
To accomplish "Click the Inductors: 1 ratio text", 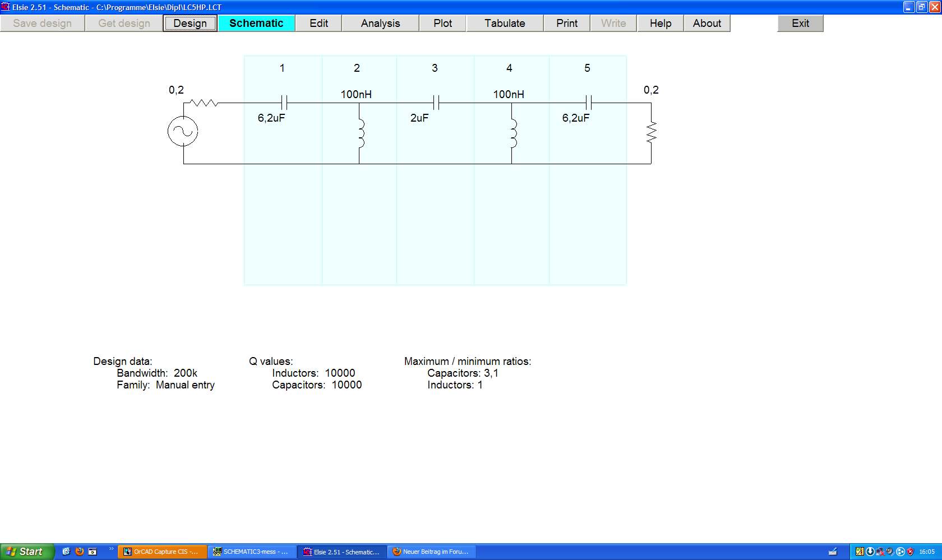I will (x=455, y=385).
